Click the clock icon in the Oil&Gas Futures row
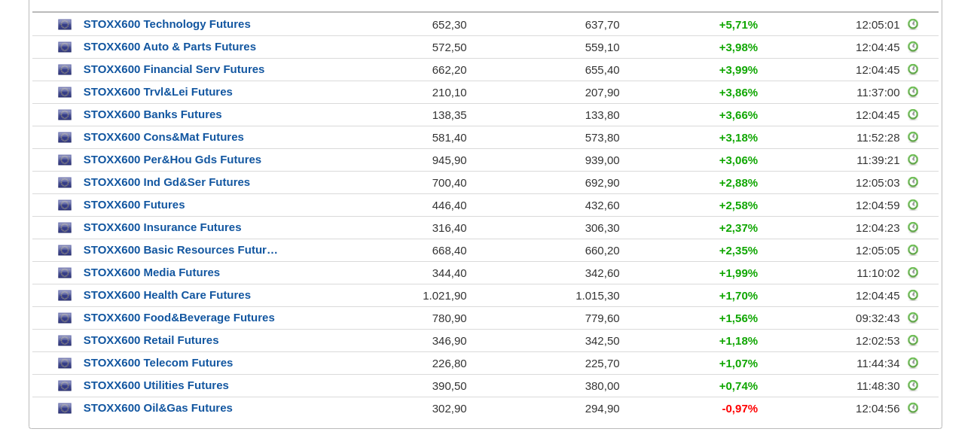Image resolution: width=980 pixels, height=438 pixels. pyautogui.click(x=913, y=408)
